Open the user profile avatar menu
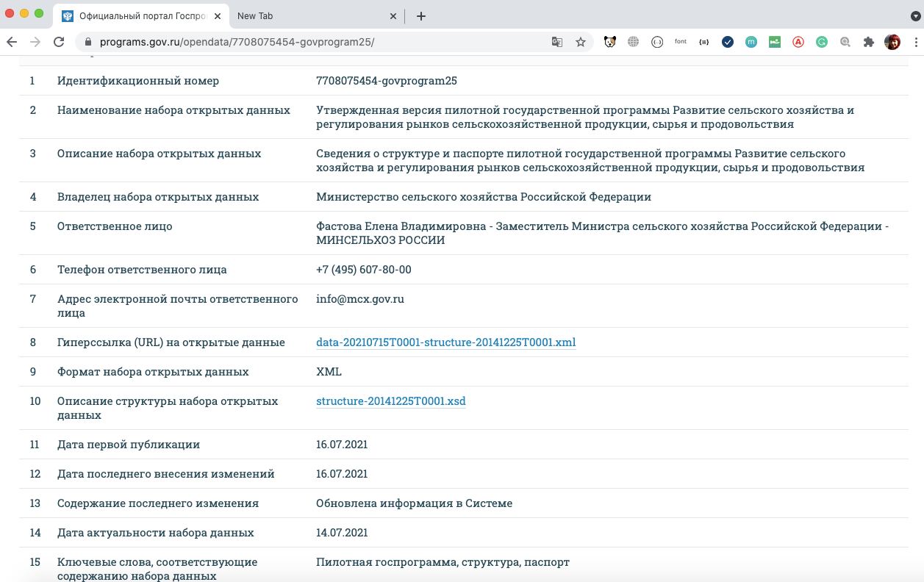Screen dimensions: 924x582 (x=892, y=42)
